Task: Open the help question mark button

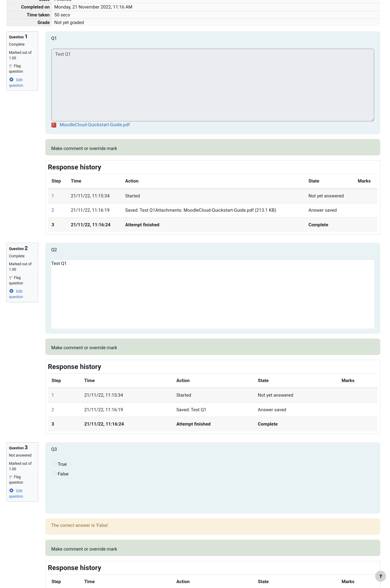Action: click(380, 576)
